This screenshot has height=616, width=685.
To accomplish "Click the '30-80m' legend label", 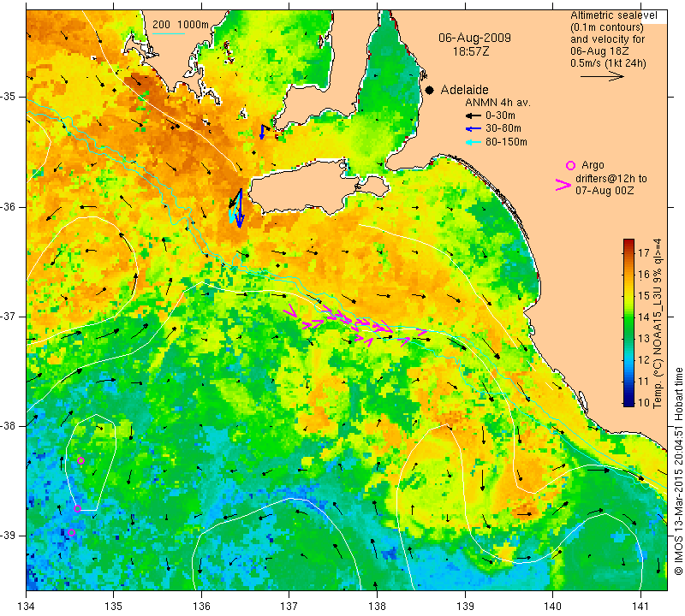I will (x=503, y=128).
